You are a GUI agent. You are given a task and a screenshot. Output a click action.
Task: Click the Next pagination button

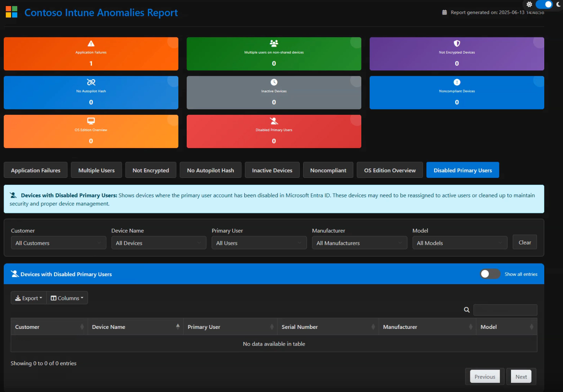tap(521, 376)
